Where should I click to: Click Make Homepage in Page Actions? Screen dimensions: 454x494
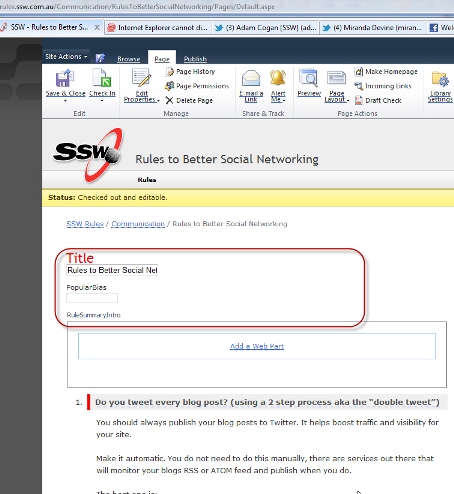click(x=386, y=72)
